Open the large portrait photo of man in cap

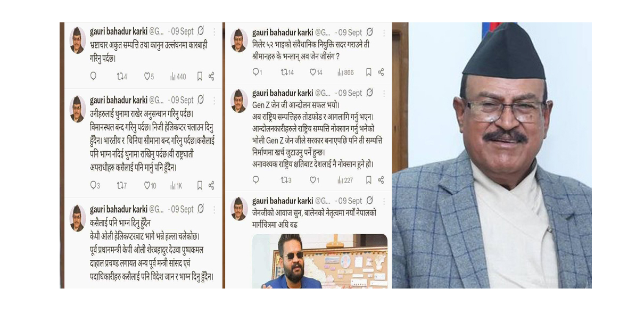point(492,155)
